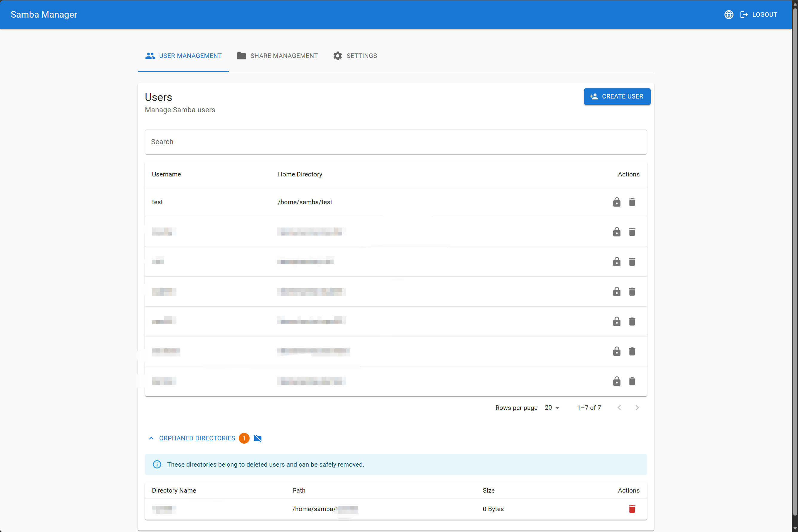Click the Search input field
The height and width of the screenshot is (532, 798).
pyautogui.click(x=396, y=142)
